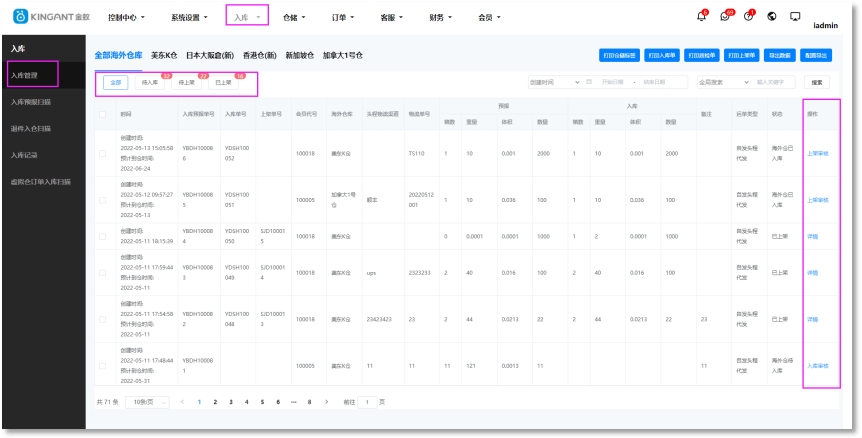Click the calendar icon in date range

[x=589, y=82]
